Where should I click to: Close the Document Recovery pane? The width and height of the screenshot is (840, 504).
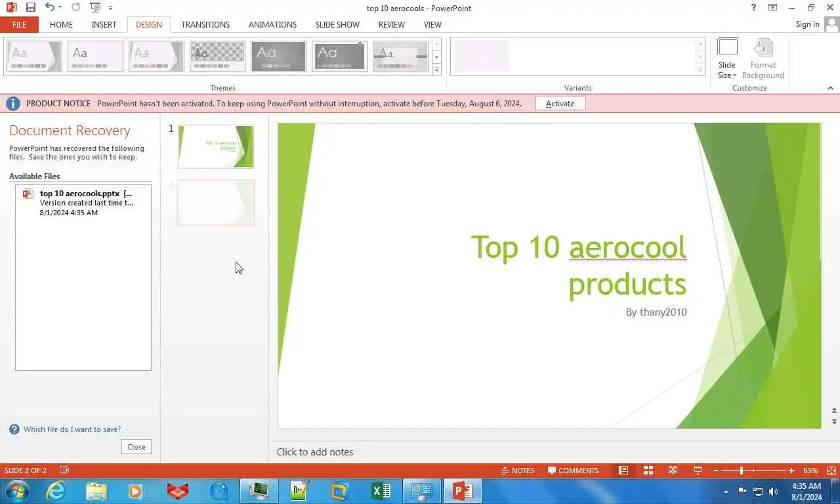click(136, 447)
